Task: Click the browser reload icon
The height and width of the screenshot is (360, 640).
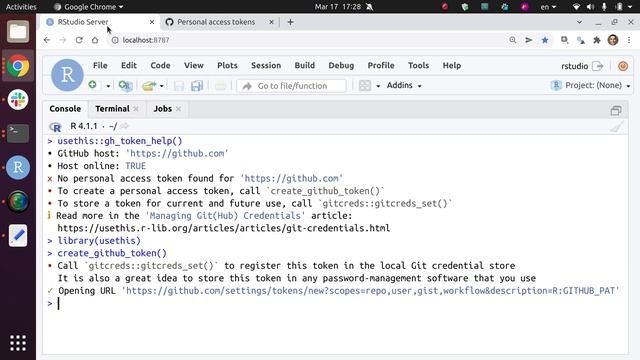Action: click(x=79, y=40)
